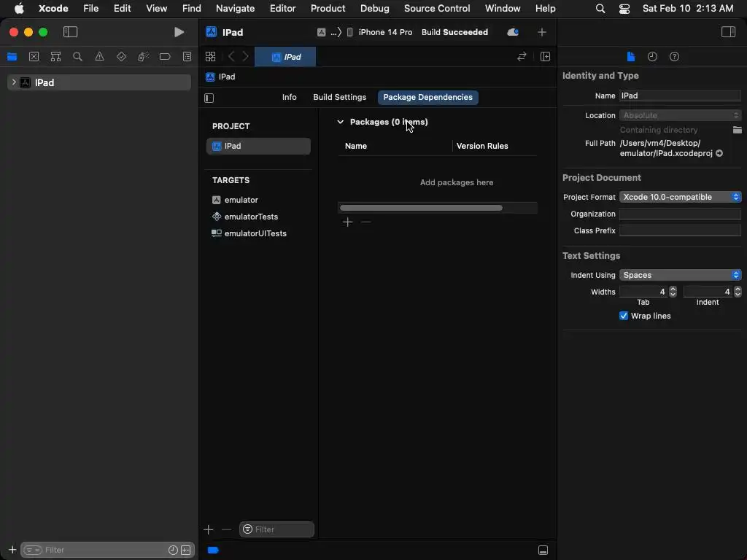Image resolution: width=747 pixels, height=560 pixels.
Task: Collapse the Packages section
Action: point(340,122)
